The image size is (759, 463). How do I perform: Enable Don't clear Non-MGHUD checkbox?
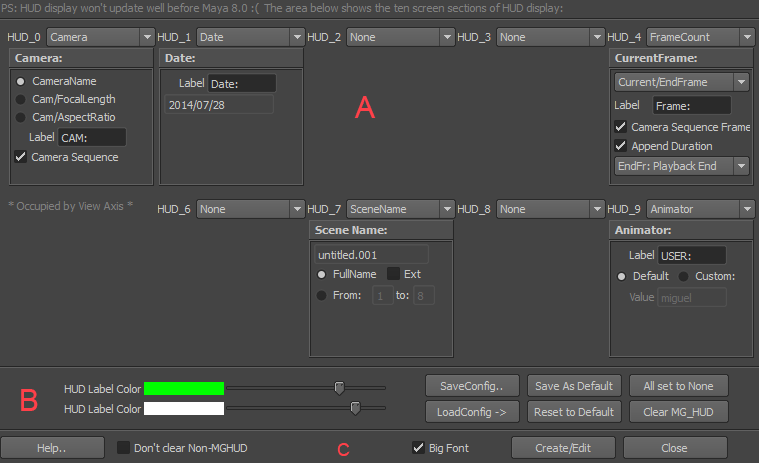pyautogui.click(x=124, y=448)
